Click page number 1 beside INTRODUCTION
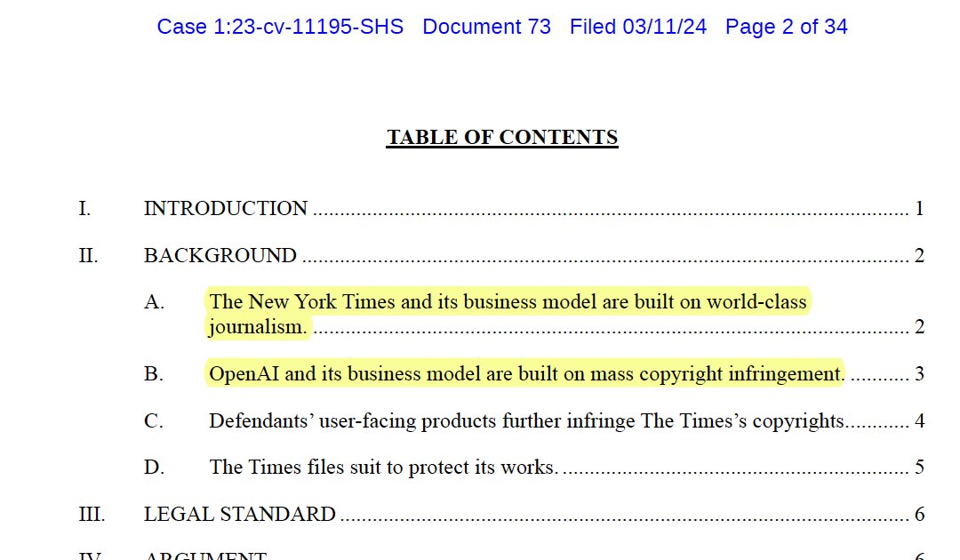 tap(919, 209)
